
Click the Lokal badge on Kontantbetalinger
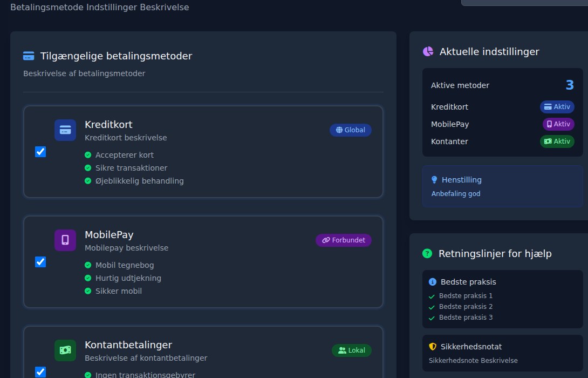coord(352,350)
